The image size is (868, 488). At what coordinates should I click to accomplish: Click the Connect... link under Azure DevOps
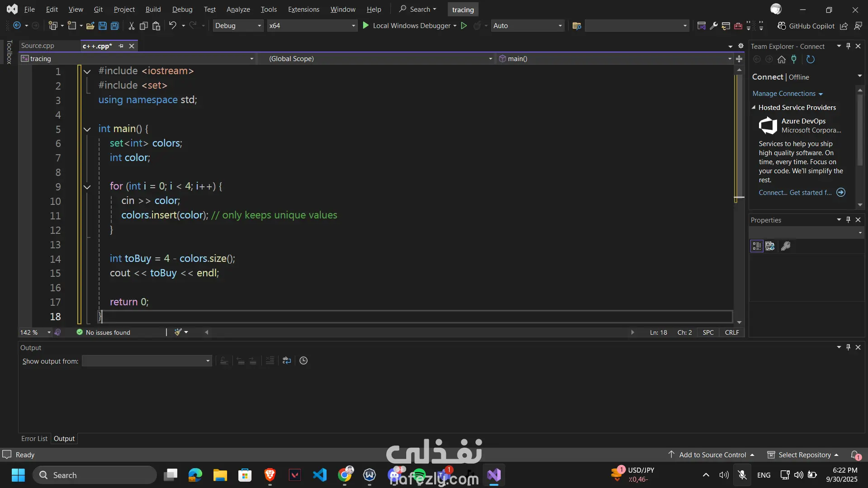tap(773, 193)
